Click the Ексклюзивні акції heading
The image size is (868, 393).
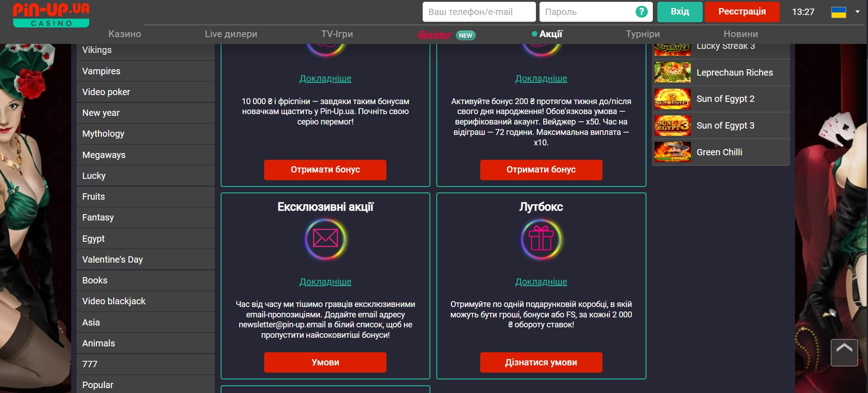(325, 207)
